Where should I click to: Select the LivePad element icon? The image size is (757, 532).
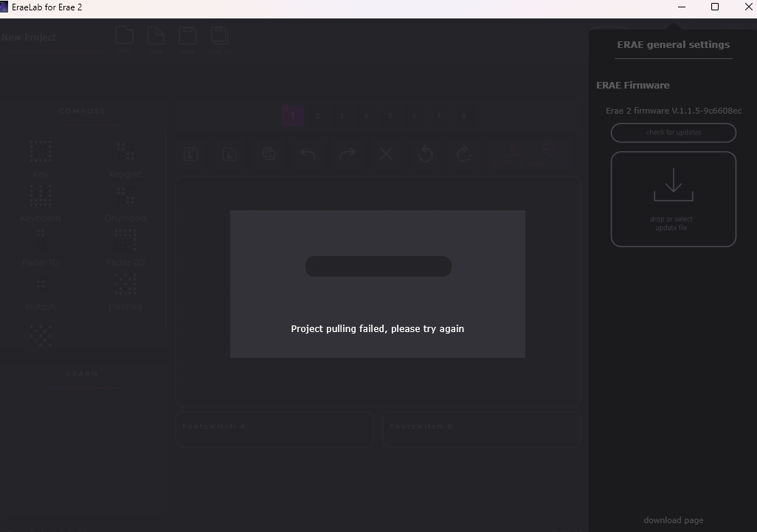[x=125, y=284]
